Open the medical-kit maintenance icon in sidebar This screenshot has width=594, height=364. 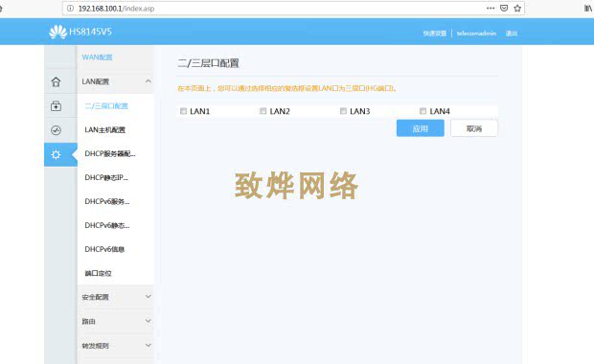56,106
